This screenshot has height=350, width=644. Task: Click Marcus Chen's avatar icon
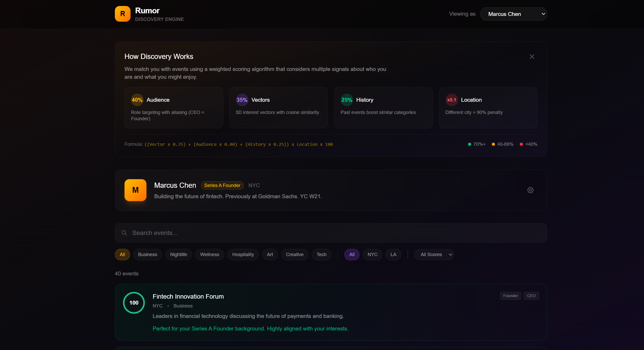(135, 190)
